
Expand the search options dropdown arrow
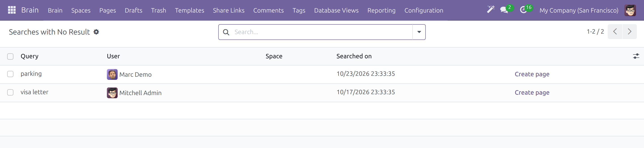419,32
